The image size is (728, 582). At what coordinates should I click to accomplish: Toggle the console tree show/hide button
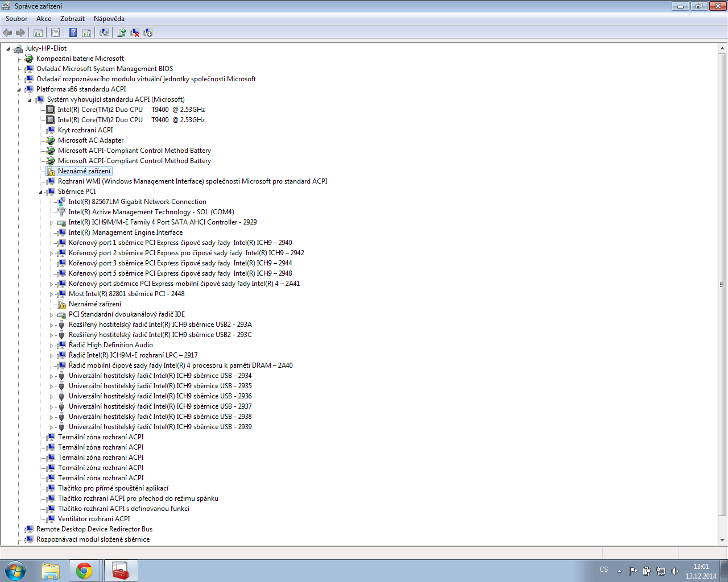click(38, 33)
